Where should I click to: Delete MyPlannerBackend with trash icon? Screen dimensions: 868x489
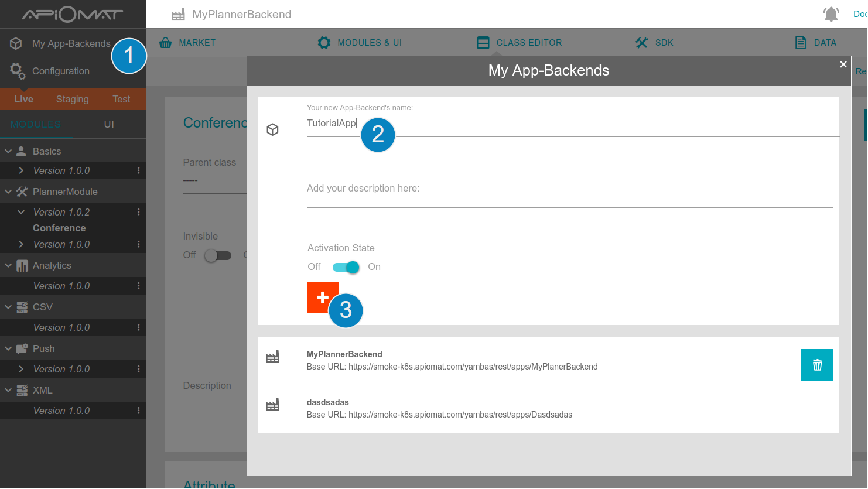point(817,365)
